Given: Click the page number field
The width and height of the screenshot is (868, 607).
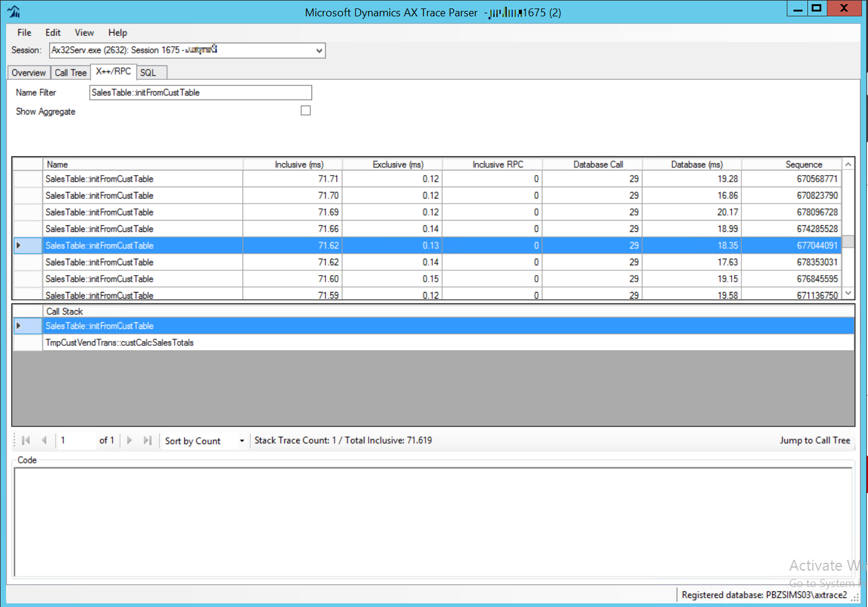Looking at the screenshot, I should click(x=76, y=440).
